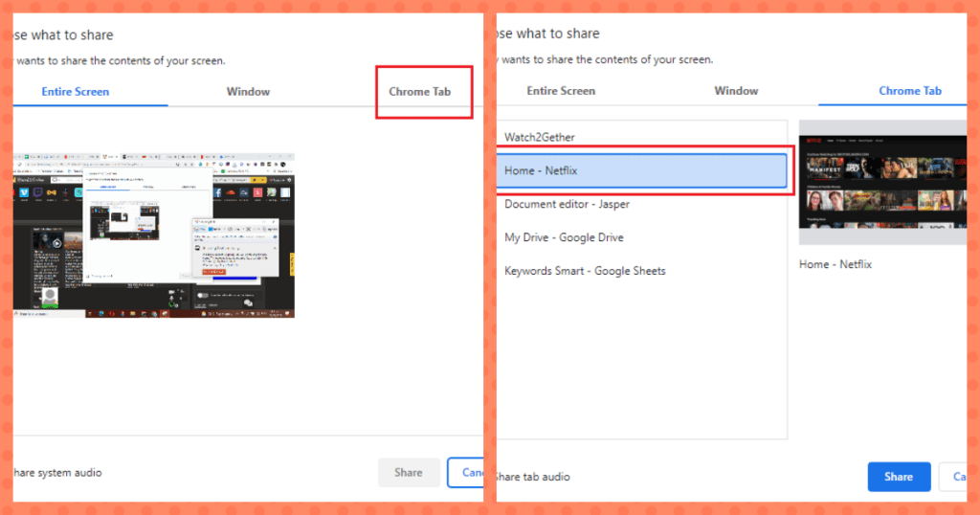The height and width of the screenshot is (515, 980).
Task: Switch to Entire Screen tab in the right dialog
Action: (561, 91)
